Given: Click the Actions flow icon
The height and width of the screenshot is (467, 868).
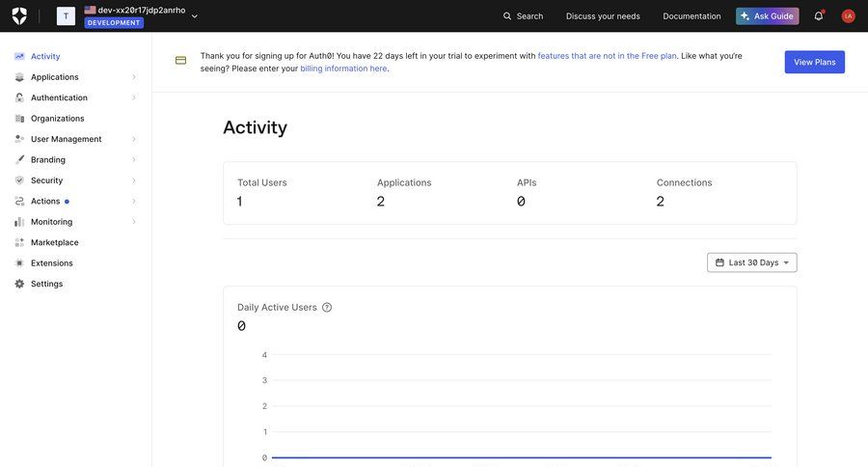Looking at the screenshot, I should click(x=19, y=201).
